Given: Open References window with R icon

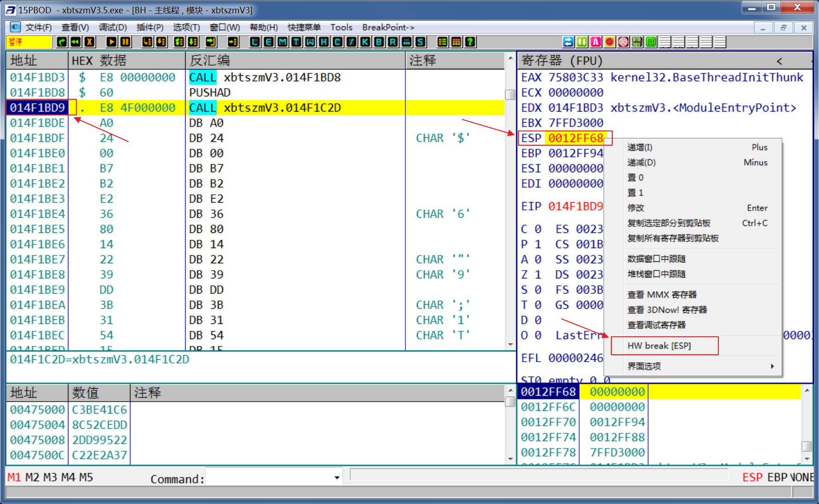Looking at the screenshot, I should coord(393,42).
